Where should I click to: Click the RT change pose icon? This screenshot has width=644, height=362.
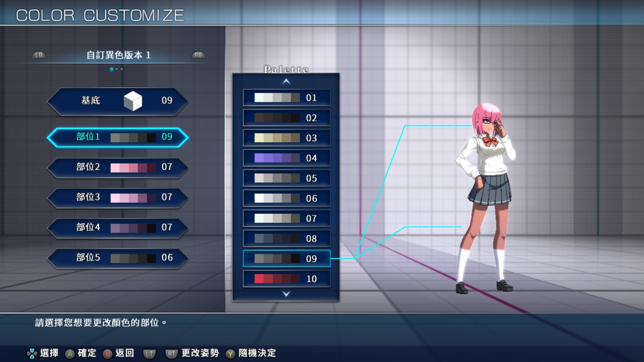[x=171, y=353]
